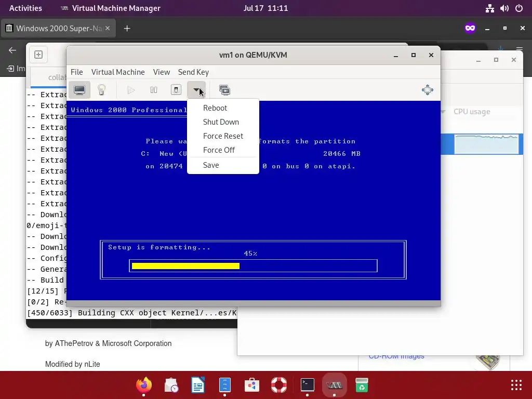Show virtual hardware details lightbulb
This screenshot has height=399, width=532.
click(x=101, y=90)
